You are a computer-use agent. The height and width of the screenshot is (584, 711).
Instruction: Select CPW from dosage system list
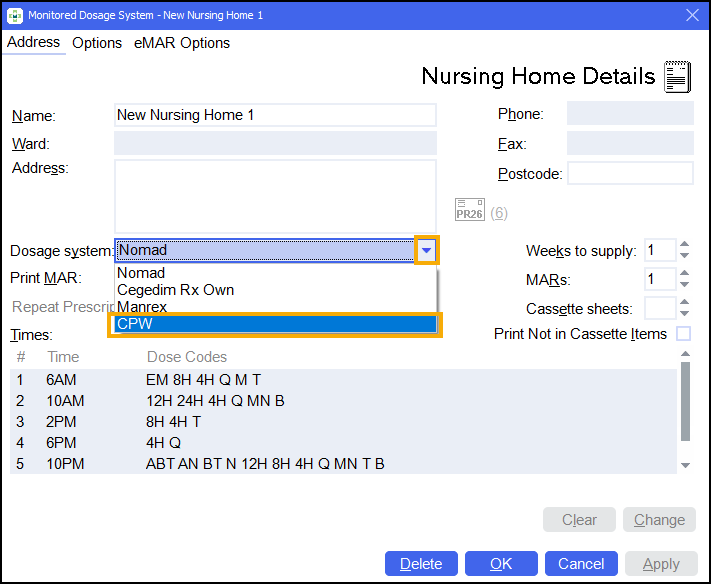pos(275,324)
